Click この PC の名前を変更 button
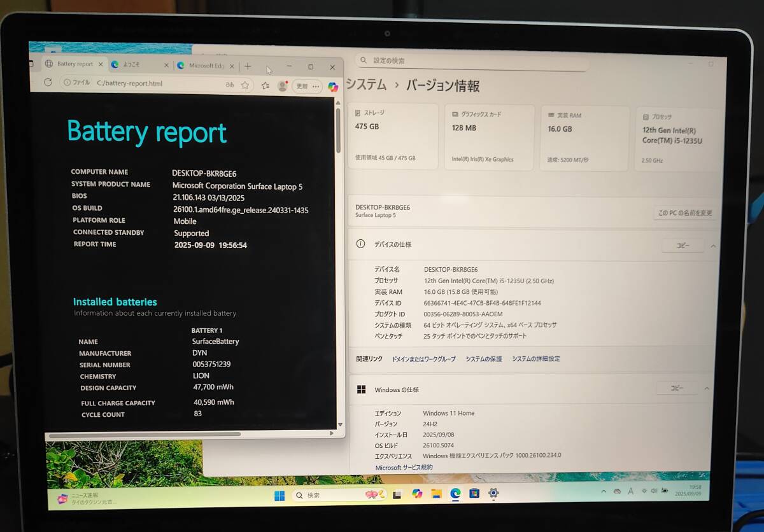This screenshot has width=764, height=532. [x=685, y=213]
